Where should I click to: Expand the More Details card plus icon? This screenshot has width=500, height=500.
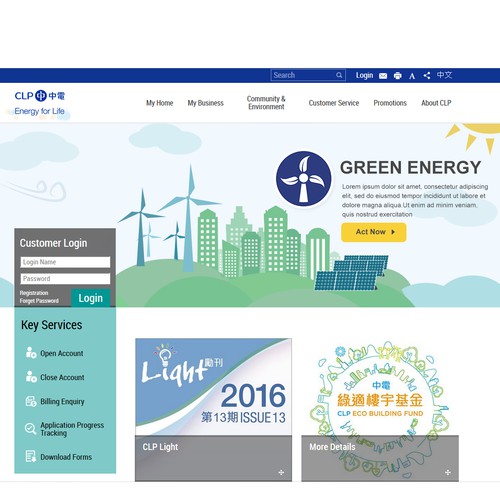[448, 472]
